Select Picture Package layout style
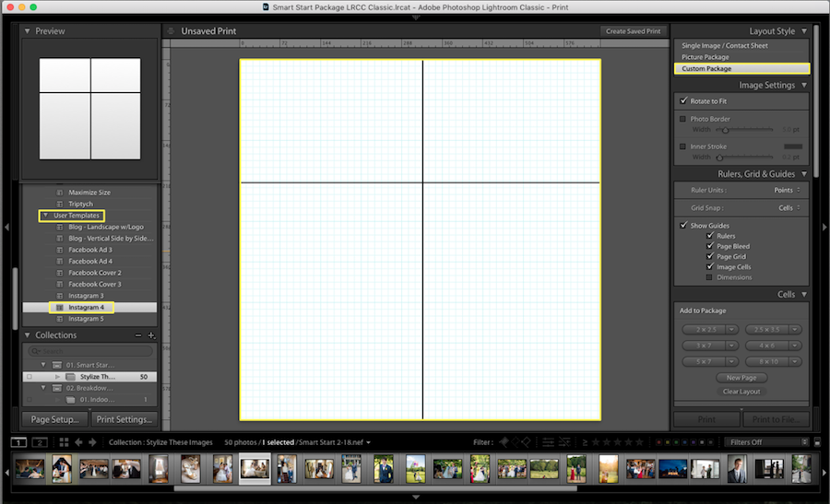 click(705, 57)
